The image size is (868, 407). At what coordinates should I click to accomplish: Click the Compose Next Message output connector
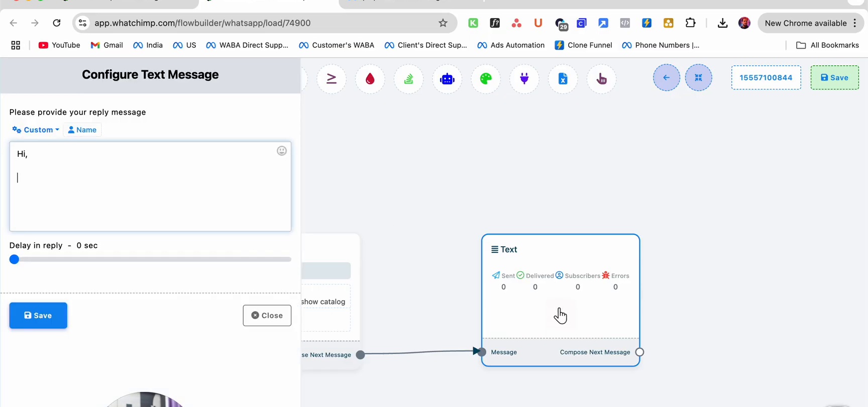click(639, 352)
